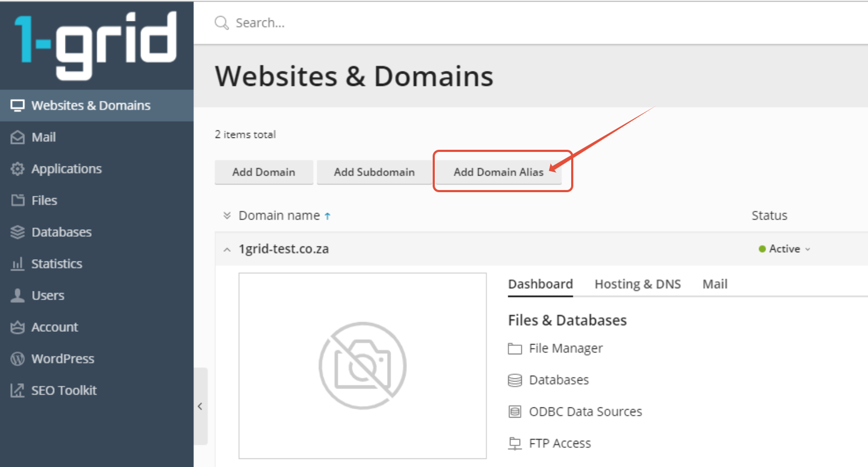
Task: Click the '2 items total' text
Action: pyautogui.click(x=245, y=134)
